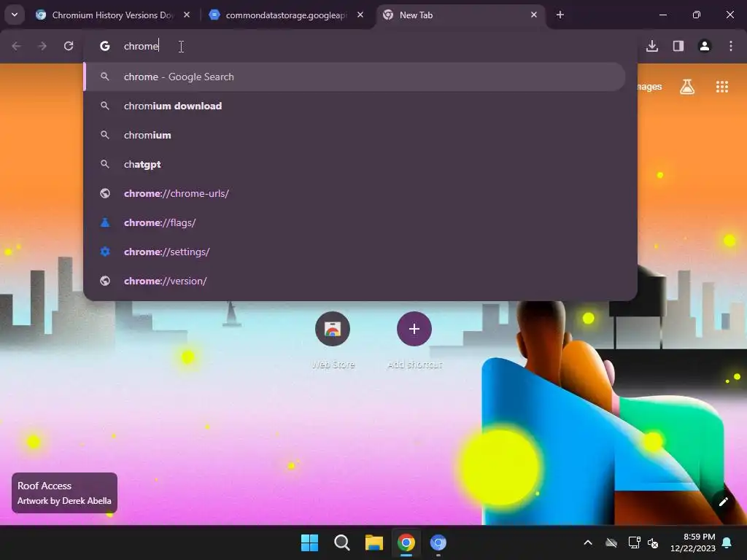Open 'Roof Access Artwork by Derek Abella' credit
The height and width of the screenshot is (560, 747).
pyautogui.click(x=64, y=493)
